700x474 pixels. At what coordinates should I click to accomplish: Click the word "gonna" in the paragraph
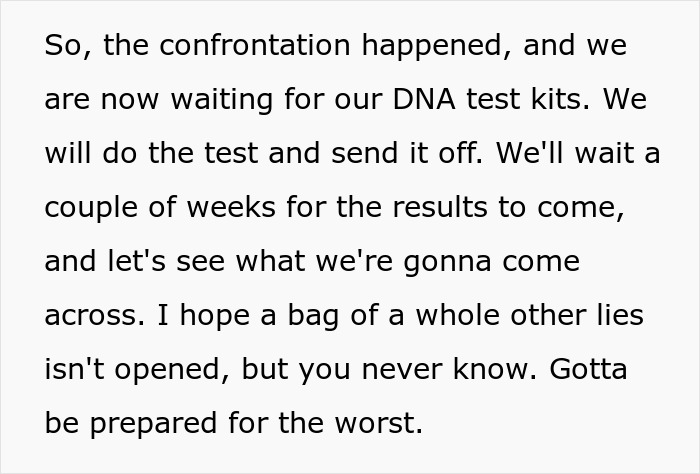click(x=438, y=262)
